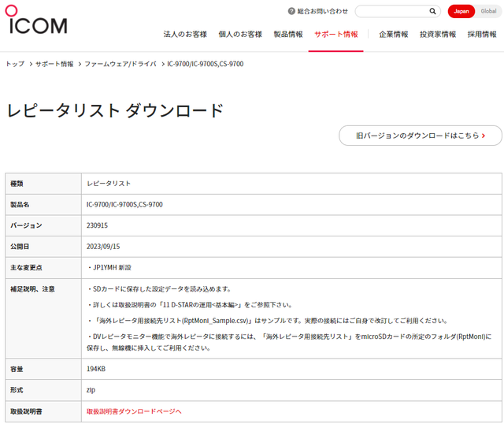The image size is (504, 424).
Task: Click the DVレピータモニター機能 note
Action: 289,342
